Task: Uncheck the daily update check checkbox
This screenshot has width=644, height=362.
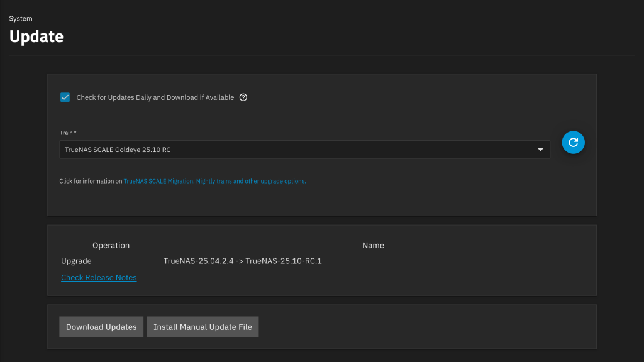Action: tap(65, 97)
